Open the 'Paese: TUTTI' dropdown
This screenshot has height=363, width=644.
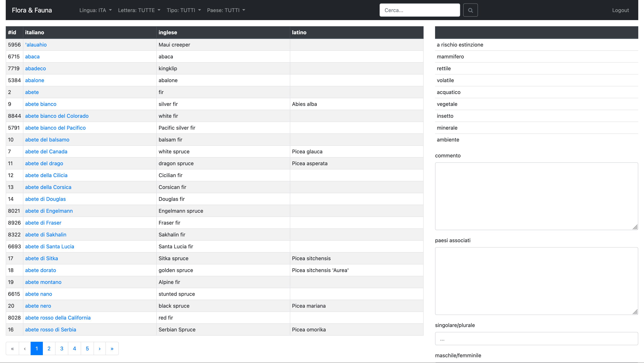click(226, 10)
